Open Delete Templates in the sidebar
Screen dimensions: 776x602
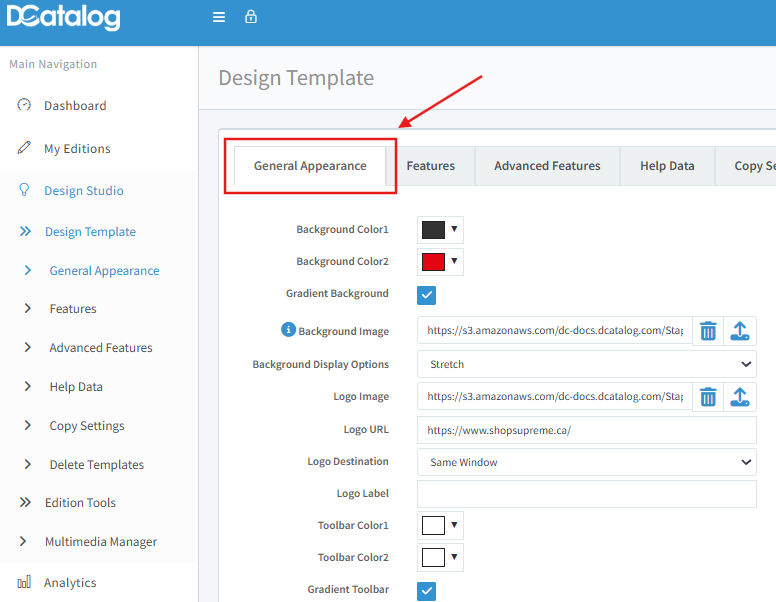click(96, 465)
